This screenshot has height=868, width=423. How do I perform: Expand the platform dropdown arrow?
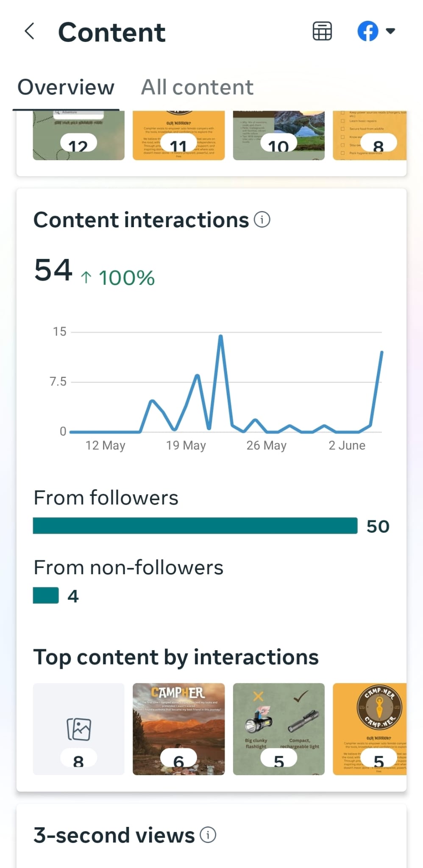[391, 31]
